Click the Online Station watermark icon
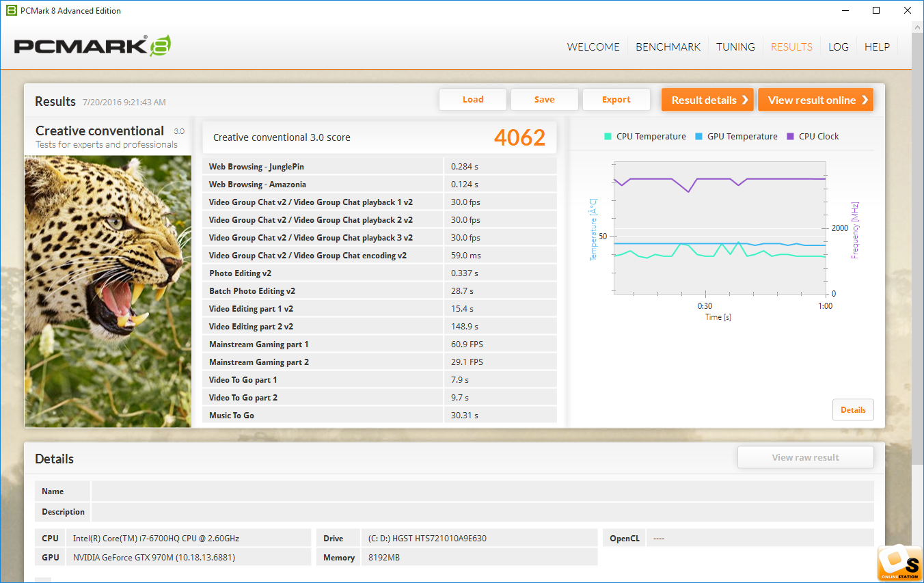Screen dimensions: 924x583 click(898, 563)
